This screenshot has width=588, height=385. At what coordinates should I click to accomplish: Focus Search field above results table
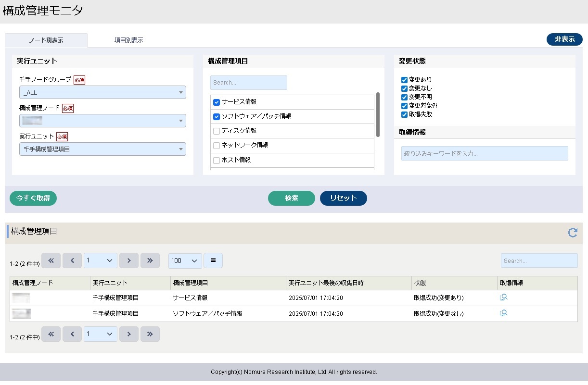539,261
